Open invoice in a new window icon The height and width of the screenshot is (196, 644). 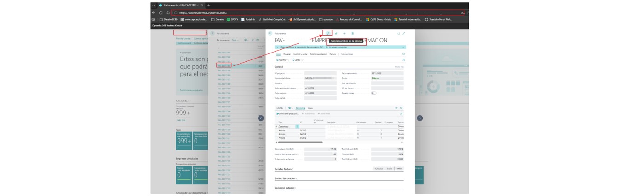tap(399, 33)
